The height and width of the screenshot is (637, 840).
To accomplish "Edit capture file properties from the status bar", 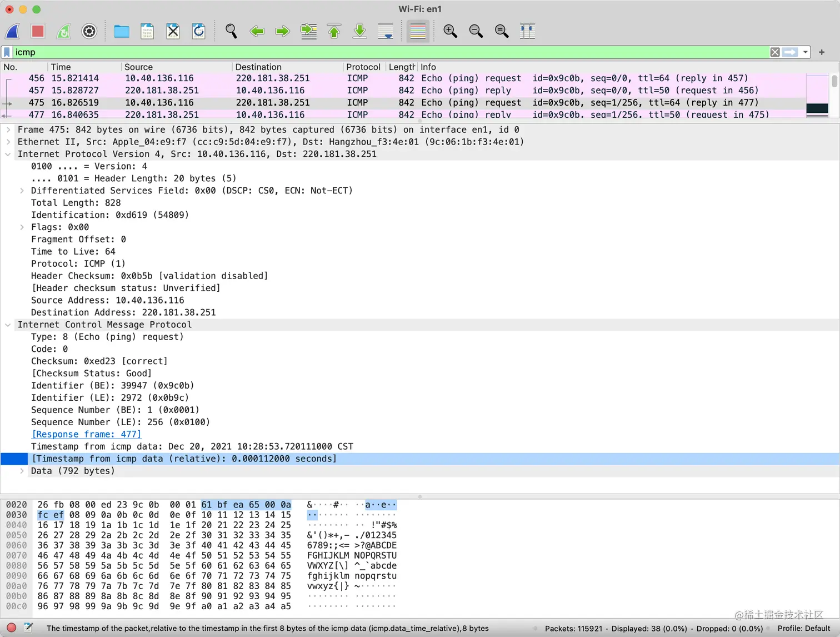I will click(28, 628).
